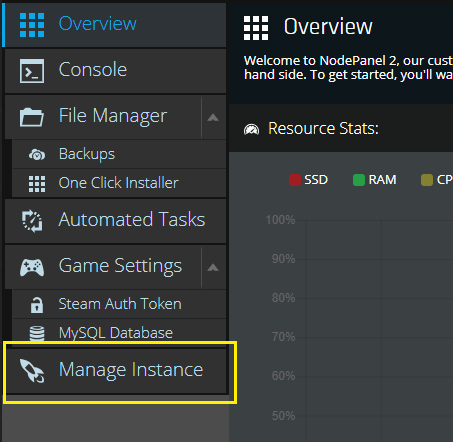Open the Backups submenu link
453x442 pixels.
119,154
